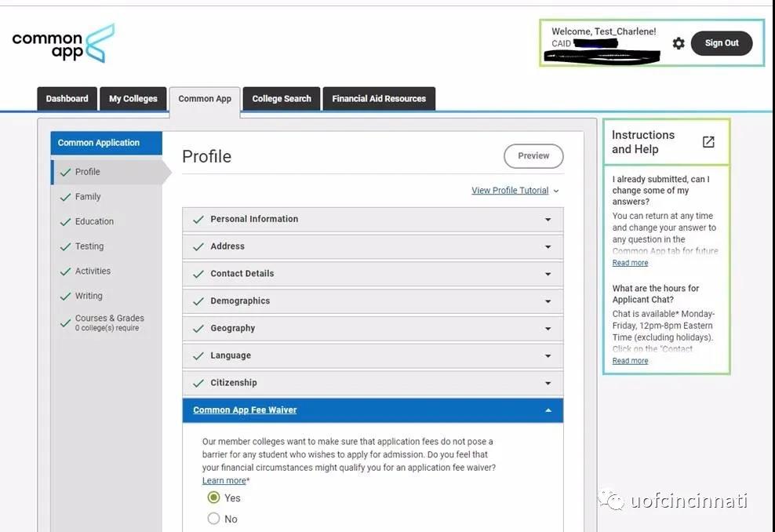This screenshot has height=532, width=775.
Task: Click the Preview button
Action: 533,155
